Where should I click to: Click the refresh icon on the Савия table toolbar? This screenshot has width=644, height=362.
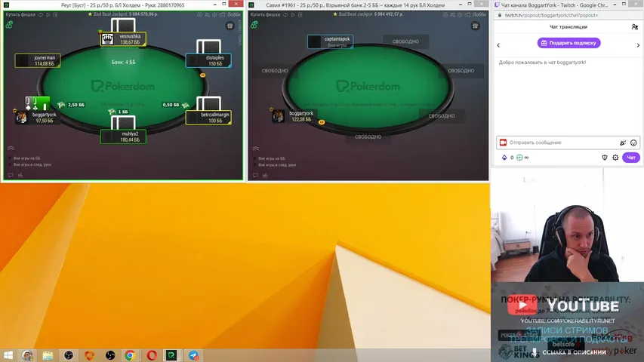pos(285,14)
